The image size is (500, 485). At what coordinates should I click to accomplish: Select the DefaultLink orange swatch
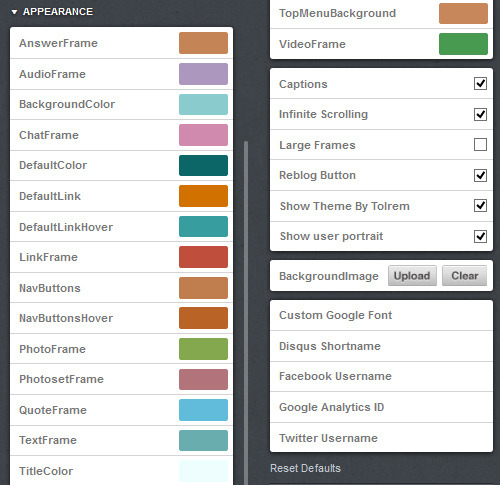(203, 196)
